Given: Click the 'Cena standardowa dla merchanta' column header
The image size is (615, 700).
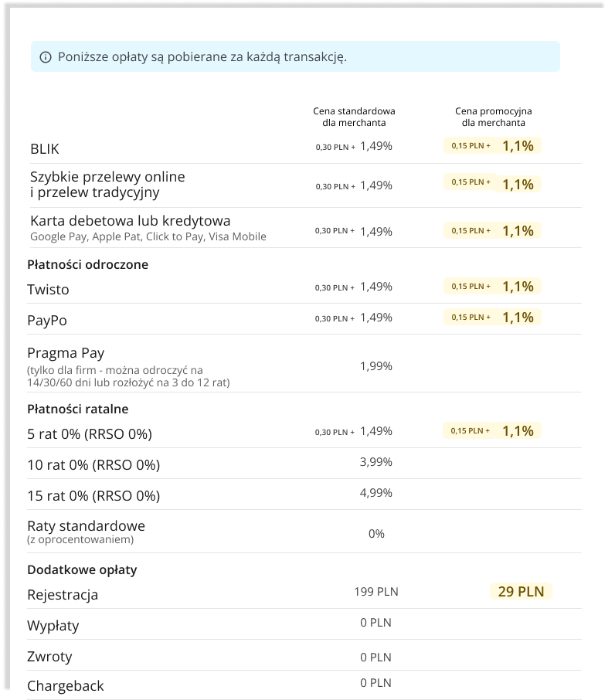Looking at the screenshot, I should (x=354, y=117).
